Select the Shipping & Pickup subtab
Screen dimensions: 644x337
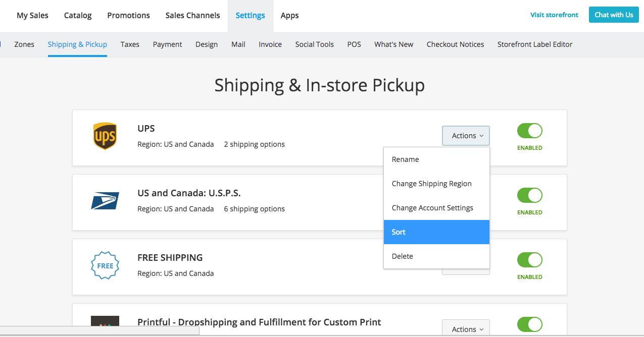77,44
